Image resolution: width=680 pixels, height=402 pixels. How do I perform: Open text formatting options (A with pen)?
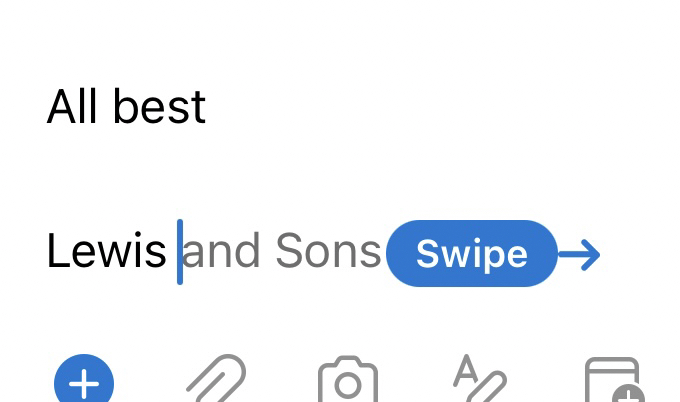click(x=479, y=382)
